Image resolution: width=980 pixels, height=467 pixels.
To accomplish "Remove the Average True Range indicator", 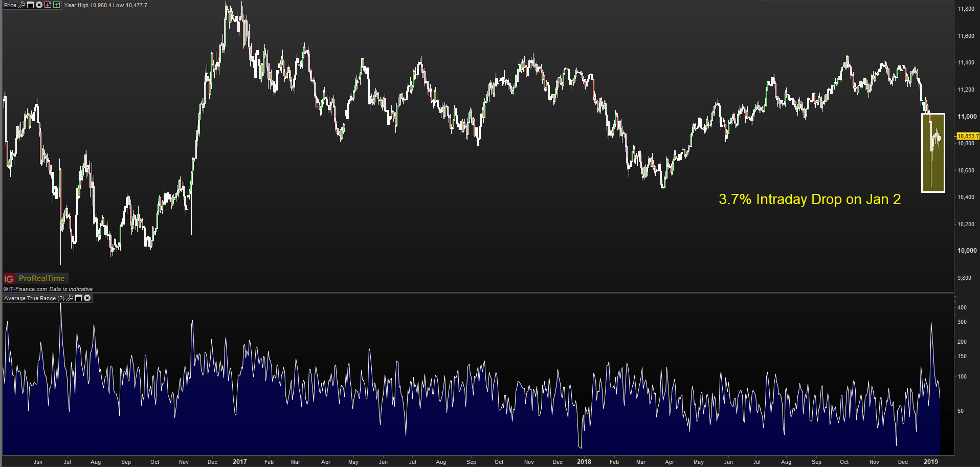I will click(x=87, y=298).
